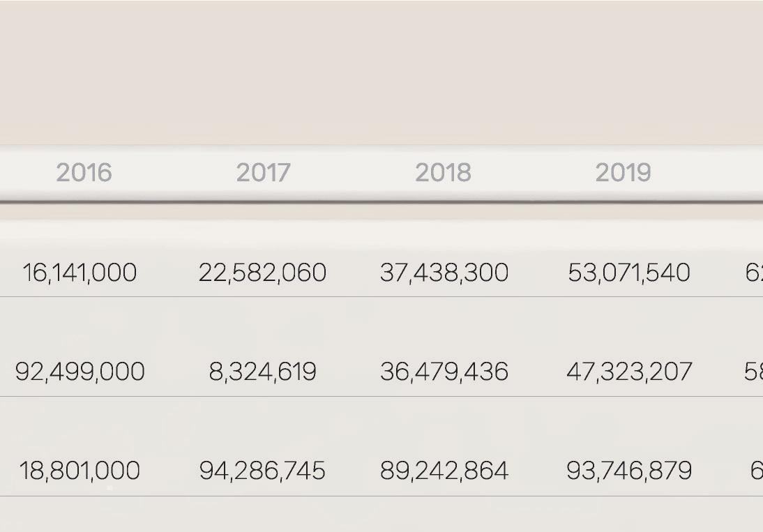The width and height of the screenshot is (763, 532).
Task: Click the cell showing 93,746,879
Action: click(629, 471)
